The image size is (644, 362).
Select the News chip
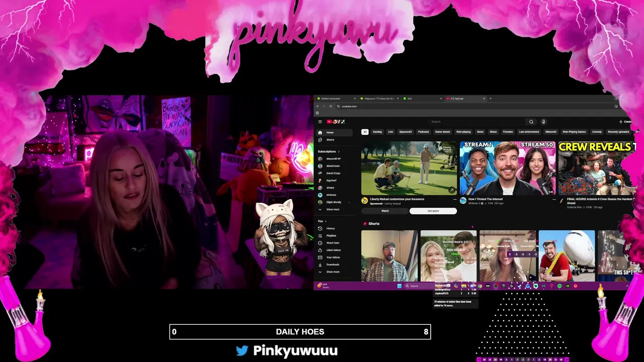pyautogui.click(x=480, y=132)
